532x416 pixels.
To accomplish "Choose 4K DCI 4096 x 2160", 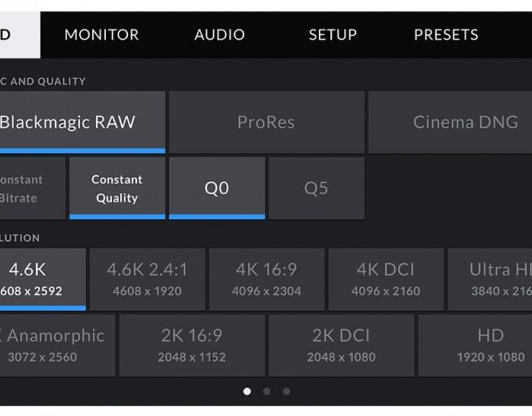I will (x=386, y=279).
